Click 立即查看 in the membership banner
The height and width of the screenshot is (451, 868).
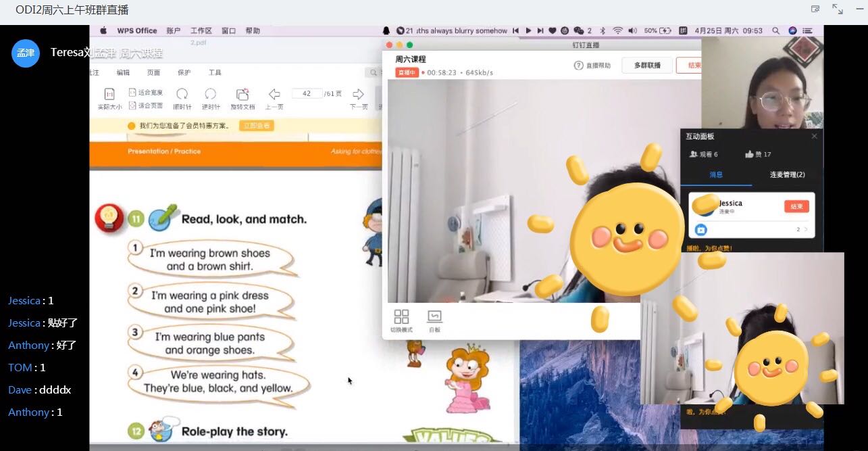point(256,126)
